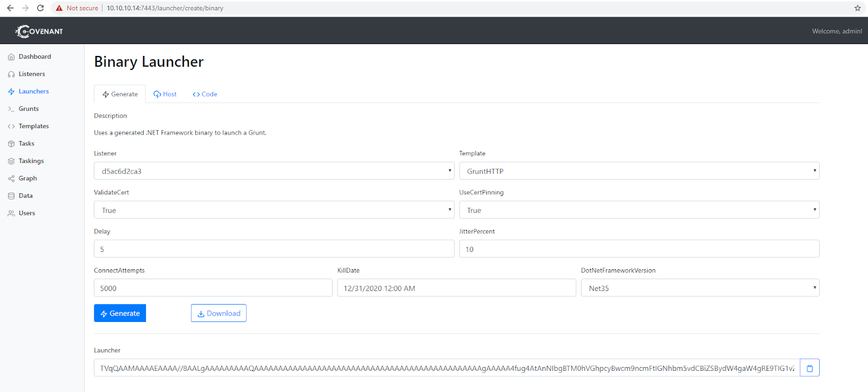The width and height of the screenshot is (868, 392).
Task: Open the Grunts sidebar link
Action: pyautogui.click(x=29, y=109)
